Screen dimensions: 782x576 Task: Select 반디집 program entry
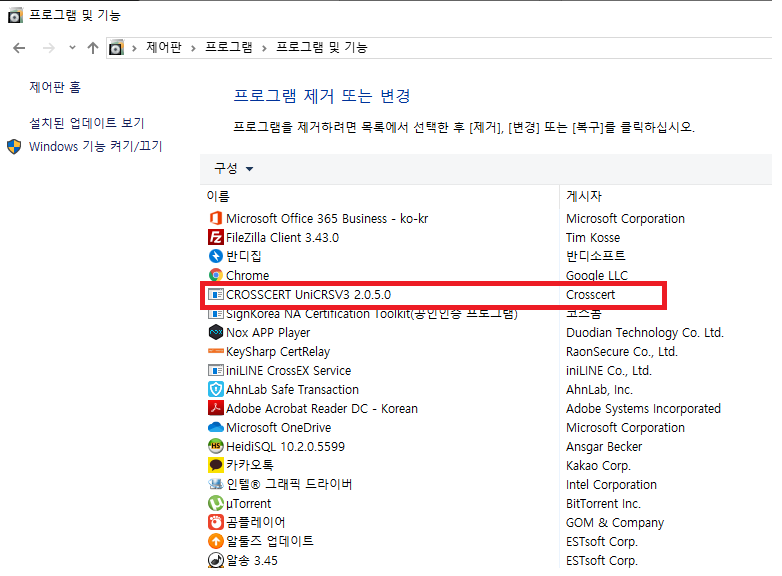[x=244, y=256]
